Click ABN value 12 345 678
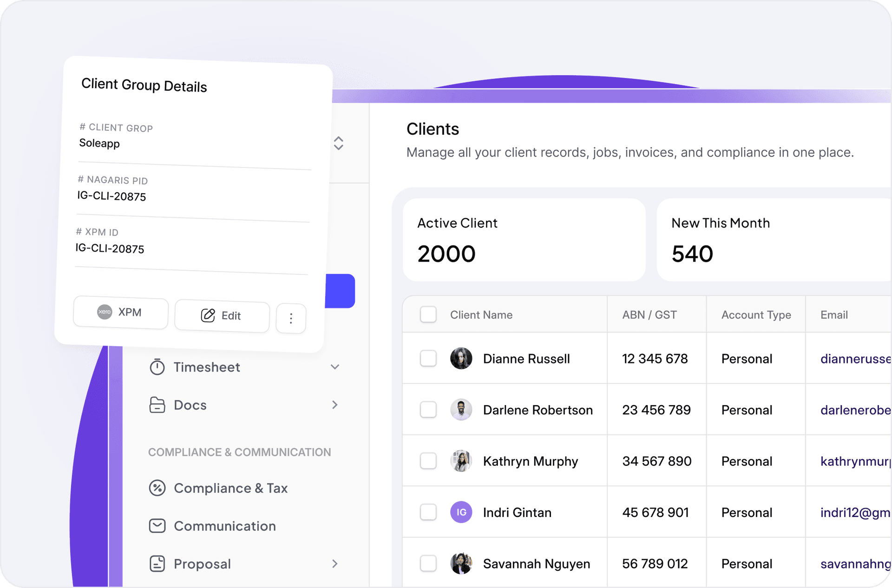The image size is (892, 588). 655,359
